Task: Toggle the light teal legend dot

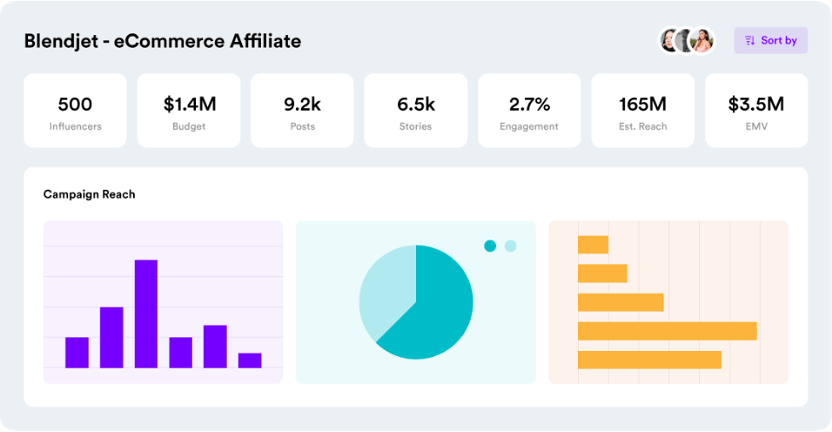Action: coord(510,246)
